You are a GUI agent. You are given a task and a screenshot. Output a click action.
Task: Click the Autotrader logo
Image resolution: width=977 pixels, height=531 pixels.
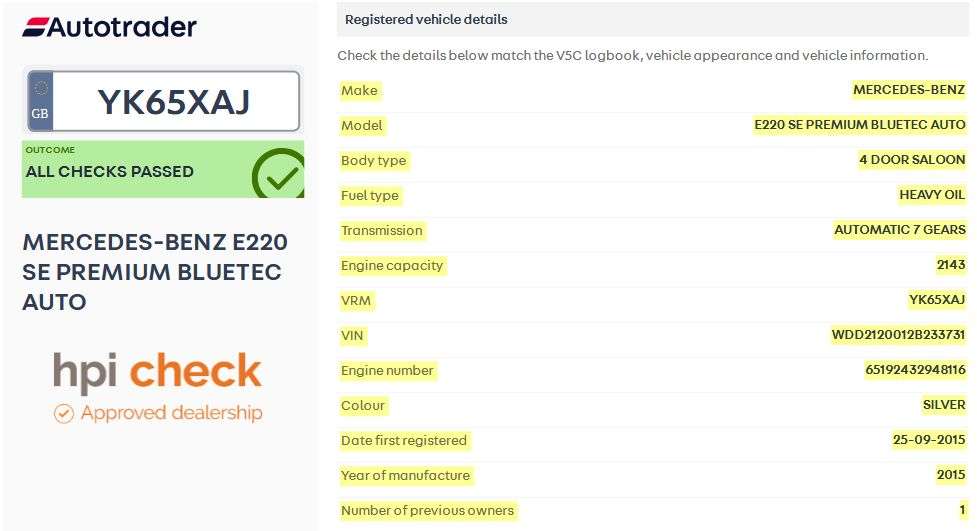(x=110, y=27)
